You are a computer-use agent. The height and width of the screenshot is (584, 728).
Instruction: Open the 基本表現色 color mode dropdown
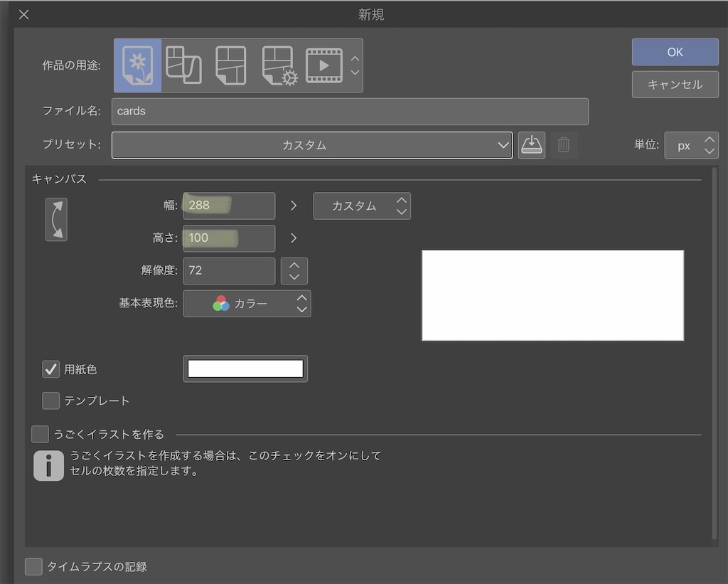pyautogui.click(x=247, y=304)
